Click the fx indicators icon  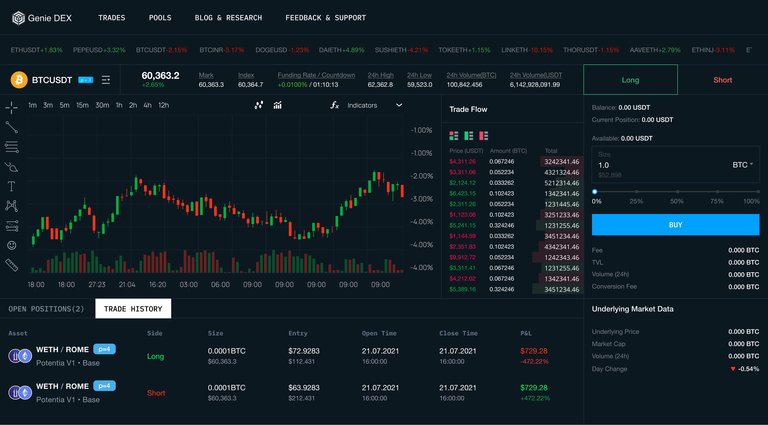pos(335,105)
